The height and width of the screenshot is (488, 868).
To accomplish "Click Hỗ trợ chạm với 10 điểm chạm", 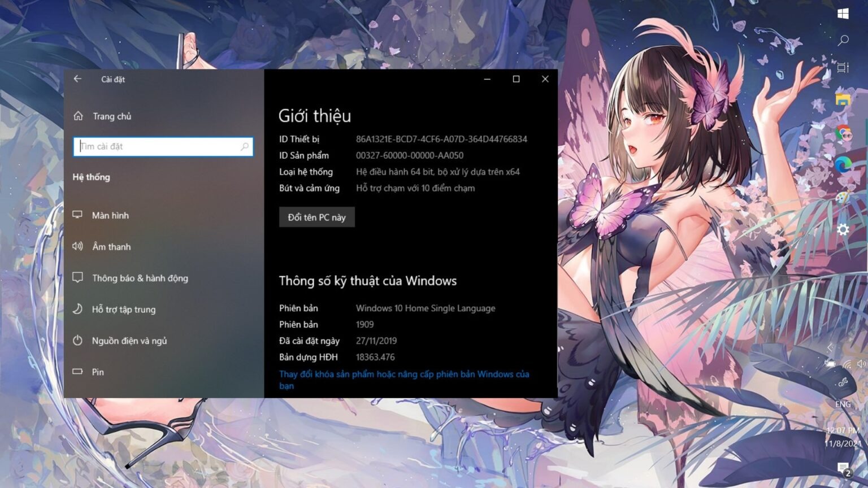I will tap(415, 188).
